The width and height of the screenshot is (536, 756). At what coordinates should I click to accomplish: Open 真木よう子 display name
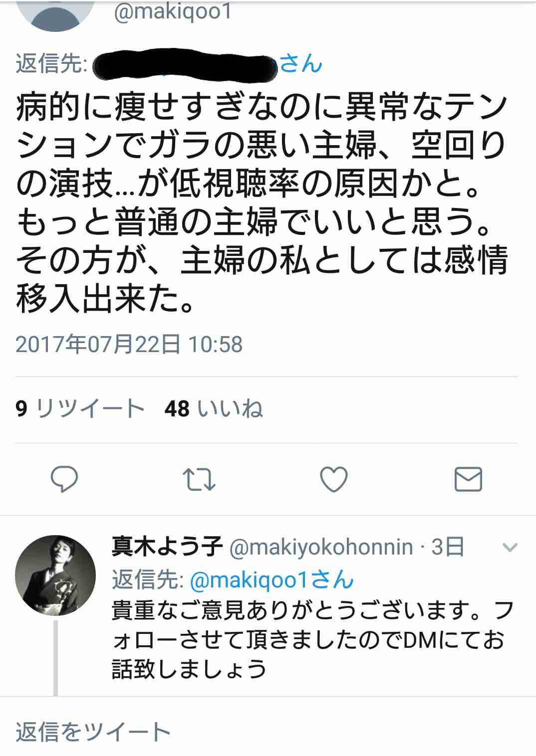167,547
